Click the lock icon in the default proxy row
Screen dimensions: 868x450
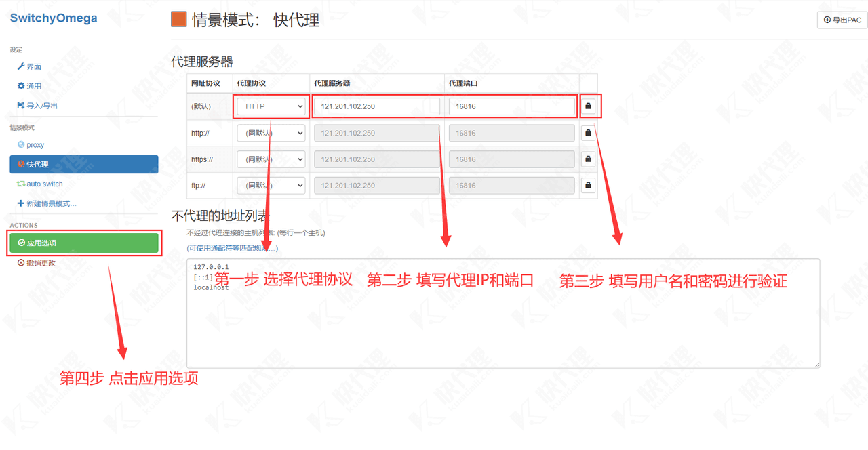(x=588, y=106)
